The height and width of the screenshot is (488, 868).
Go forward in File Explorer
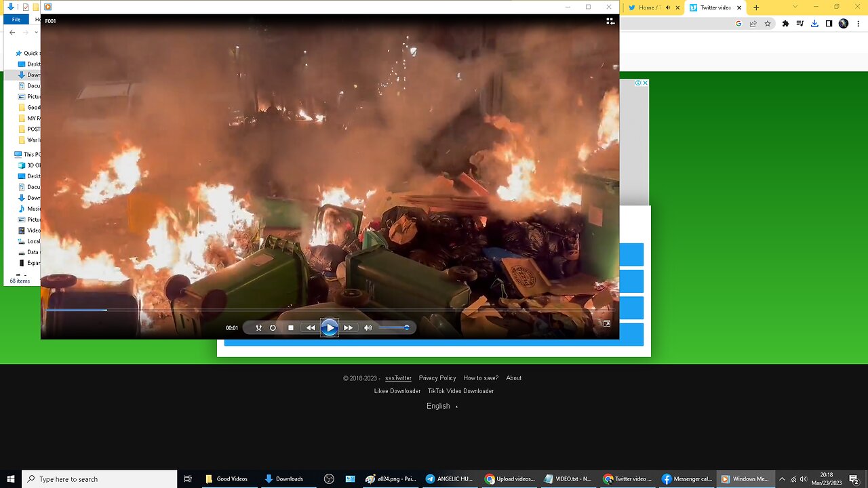pyautogui.click(x=26, y=33)
